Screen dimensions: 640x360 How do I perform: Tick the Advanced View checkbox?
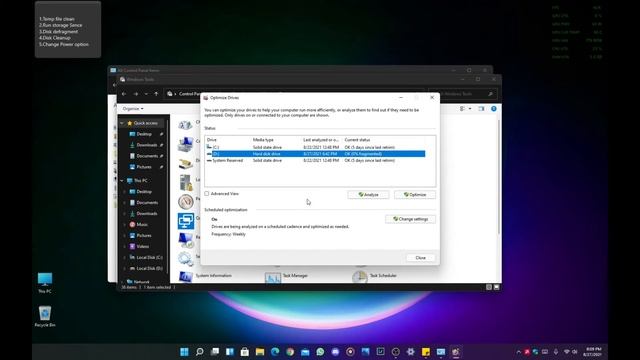coord(207,194)
